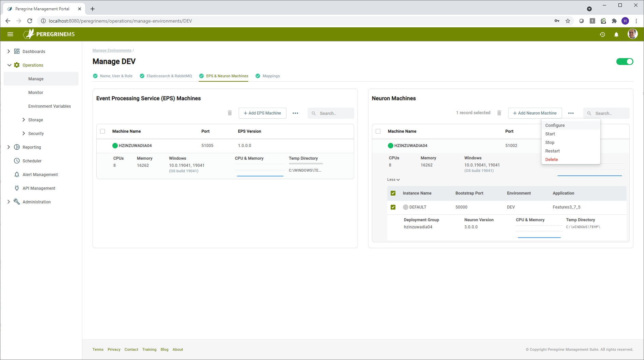Select Configure from the dropdown menu

(x=571, y=125)
